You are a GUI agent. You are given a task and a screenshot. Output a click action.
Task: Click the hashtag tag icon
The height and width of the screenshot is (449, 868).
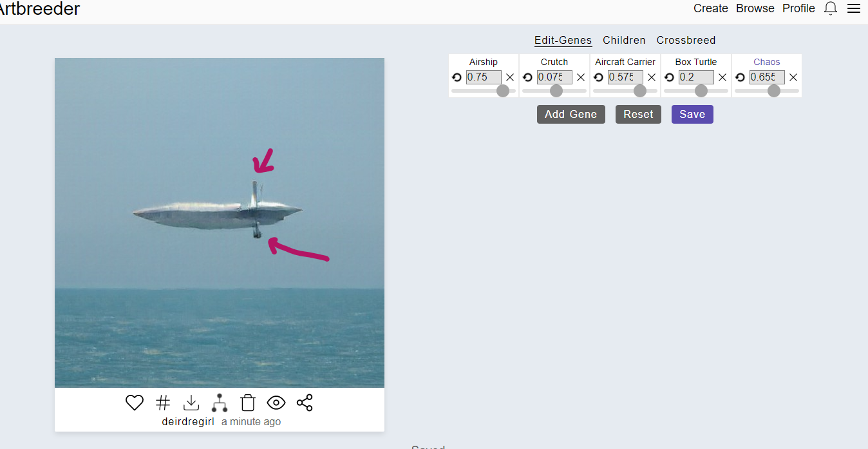pos(163,403)
